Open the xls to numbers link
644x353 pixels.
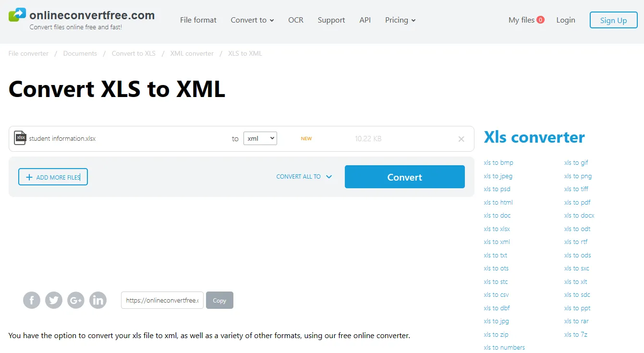tap(504, 347)
